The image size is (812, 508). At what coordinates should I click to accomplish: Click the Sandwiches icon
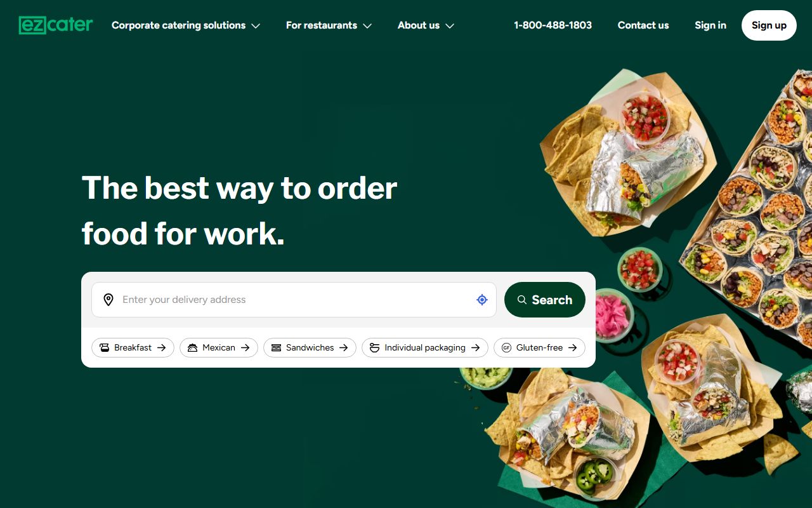[x=276, y=347]
